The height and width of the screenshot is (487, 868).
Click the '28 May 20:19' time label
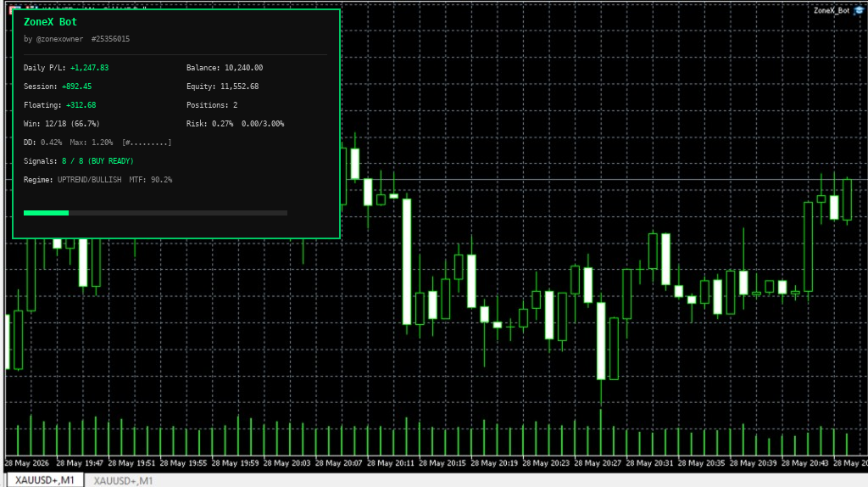point(494,463)
